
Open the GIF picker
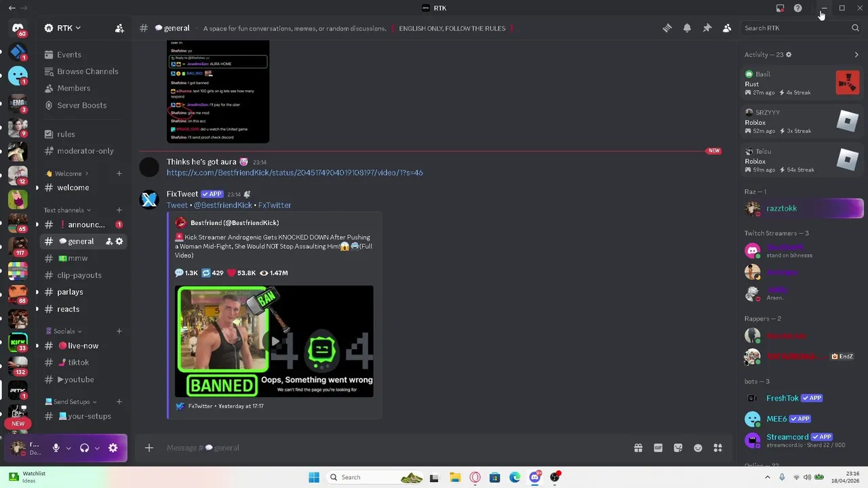(x=658, y=448)
